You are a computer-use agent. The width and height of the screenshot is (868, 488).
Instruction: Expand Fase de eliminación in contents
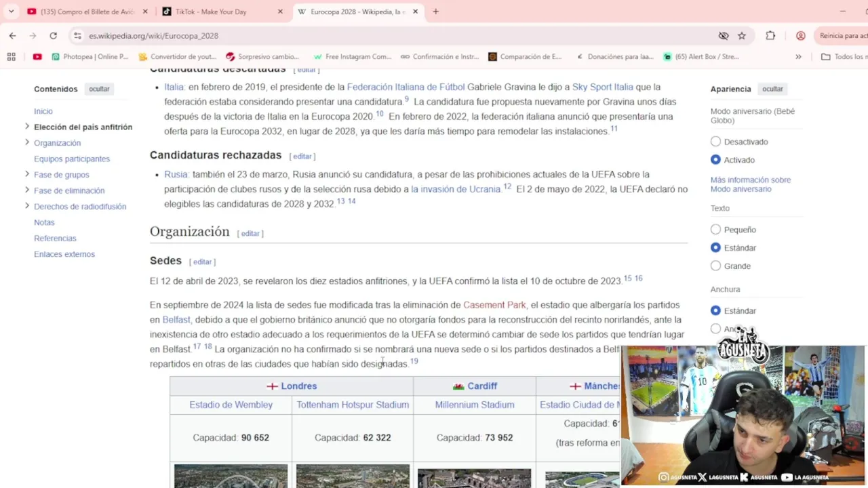(x=27, y=190)
